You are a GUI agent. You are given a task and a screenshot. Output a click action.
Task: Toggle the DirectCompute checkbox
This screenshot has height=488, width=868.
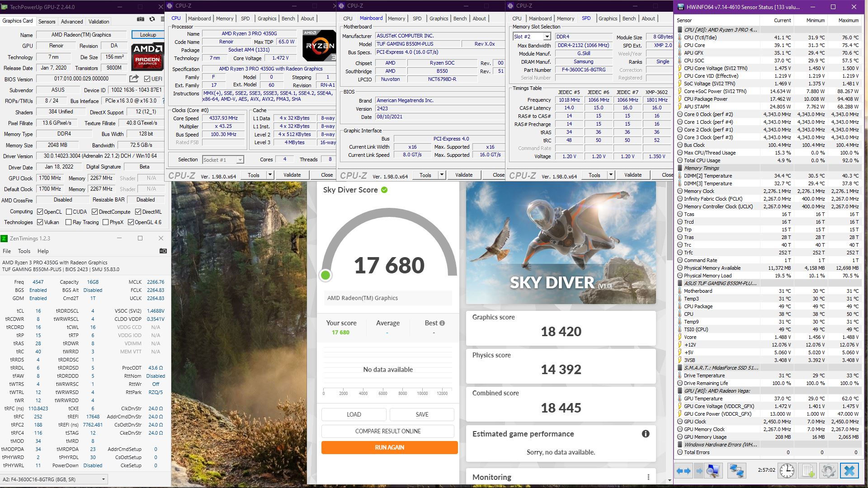tap(94, 211)
